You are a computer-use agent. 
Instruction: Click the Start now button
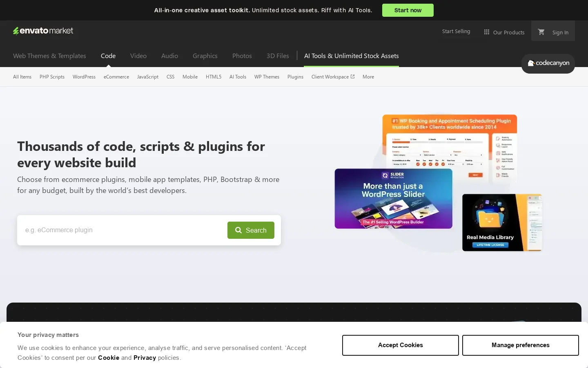[408, 10]
